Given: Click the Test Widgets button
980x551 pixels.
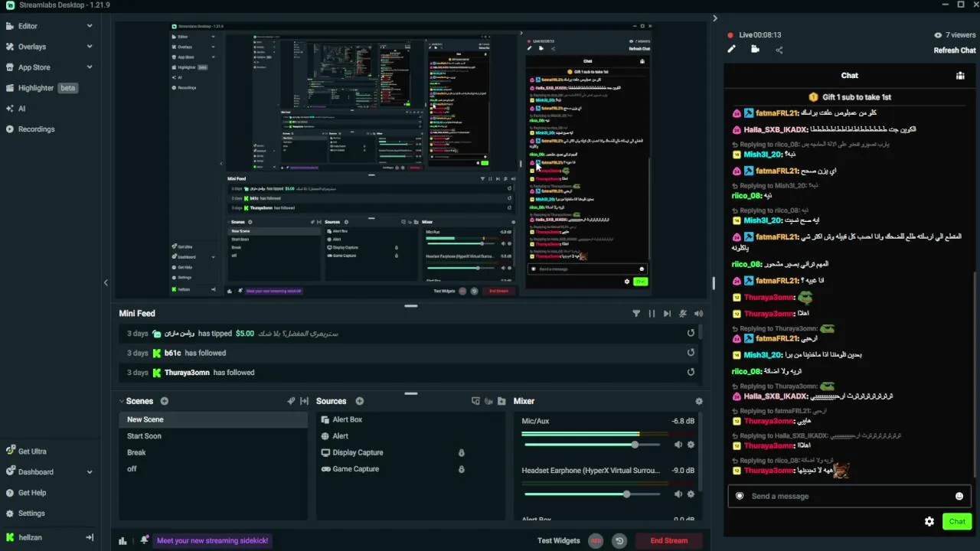Looking at the screenshot, I should pyautogui.click(x=559, y=541).
